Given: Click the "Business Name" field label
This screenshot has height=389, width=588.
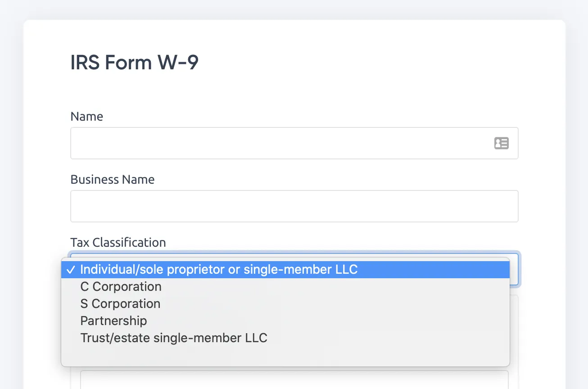Looking at the screenshot, I should pos(112,179).
